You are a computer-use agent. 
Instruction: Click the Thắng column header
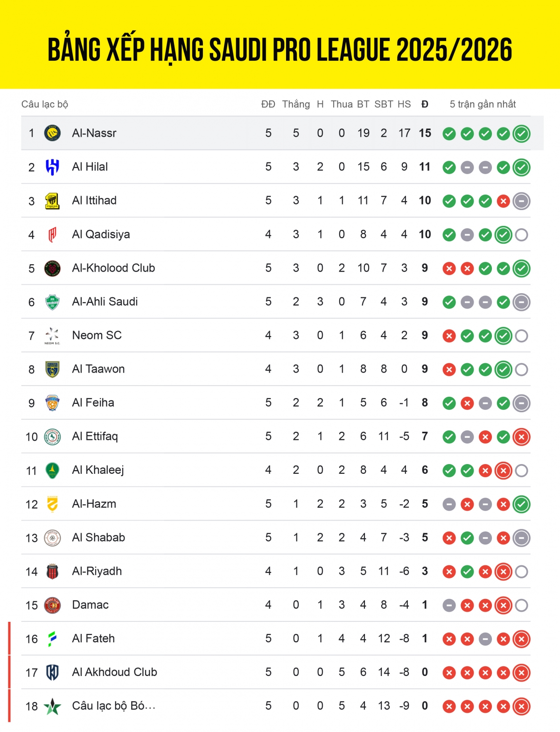tap(296, 104)
